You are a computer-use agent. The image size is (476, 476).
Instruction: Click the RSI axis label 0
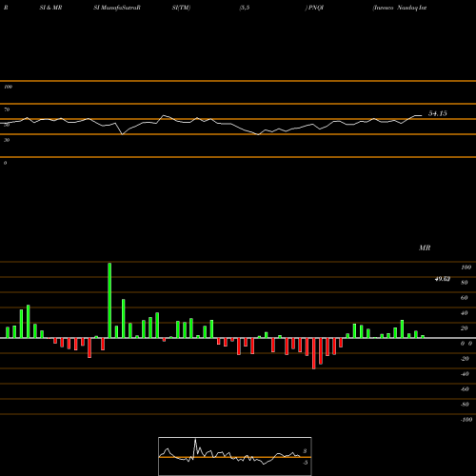pyautogui.click(x=5, y=163)
